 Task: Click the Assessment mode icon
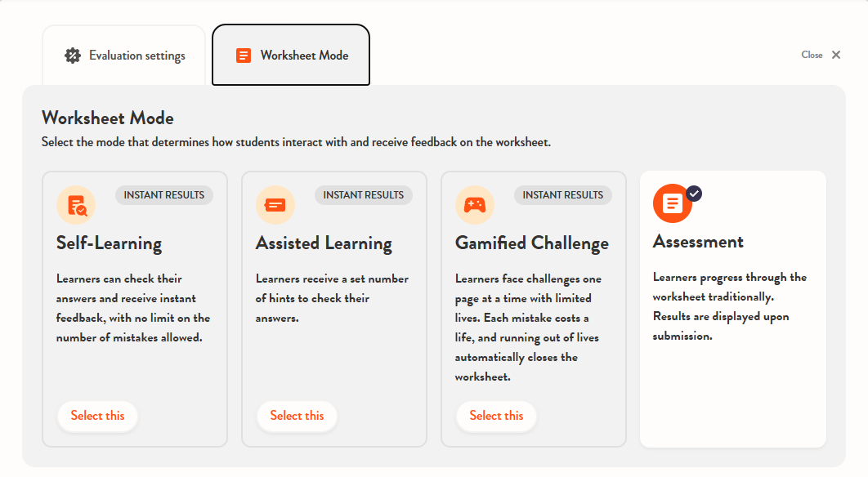(x=672, y=203)
